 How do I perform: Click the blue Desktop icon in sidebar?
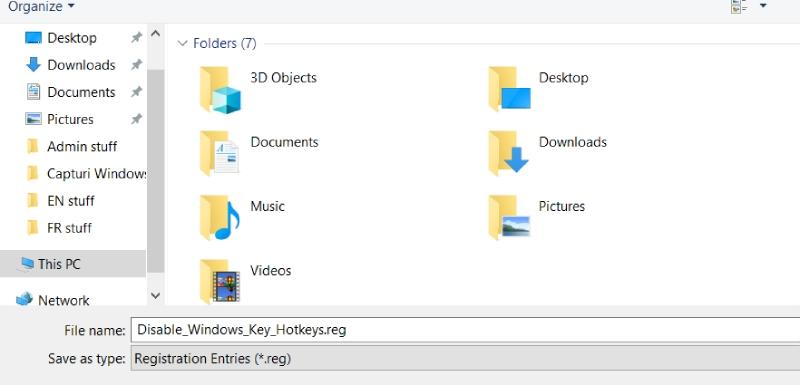coord(33,38)
